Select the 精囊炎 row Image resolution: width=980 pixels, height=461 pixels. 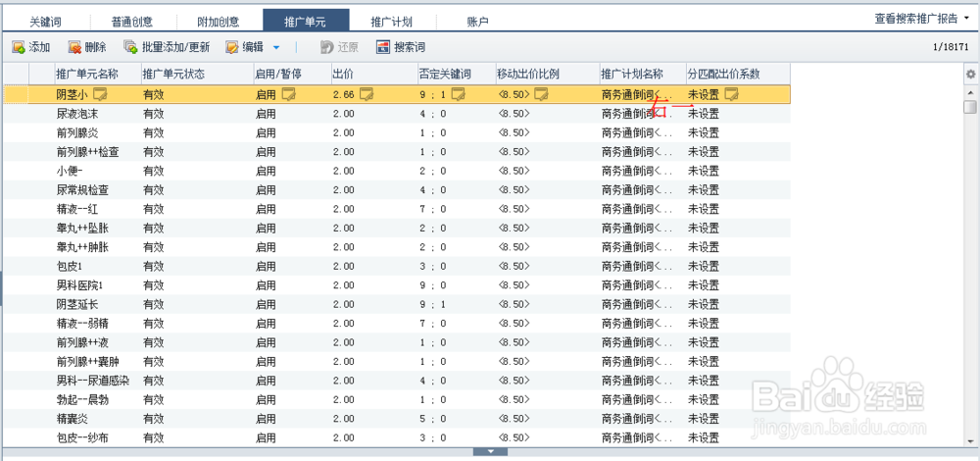(x=397, y=419)
